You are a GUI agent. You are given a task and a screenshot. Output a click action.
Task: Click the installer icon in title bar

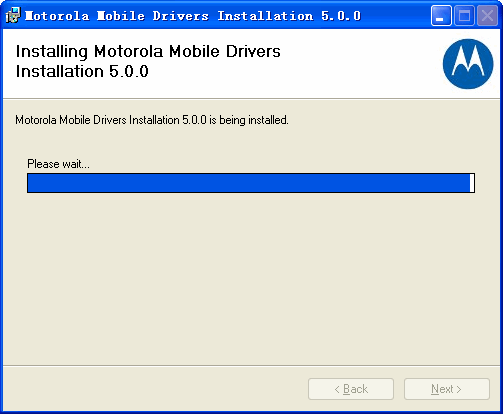tap(13, 15)
